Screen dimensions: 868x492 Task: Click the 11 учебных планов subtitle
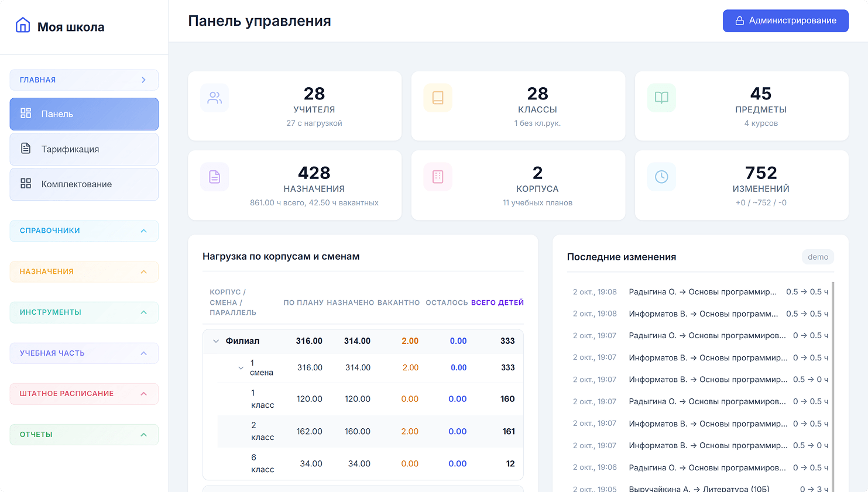537,203
